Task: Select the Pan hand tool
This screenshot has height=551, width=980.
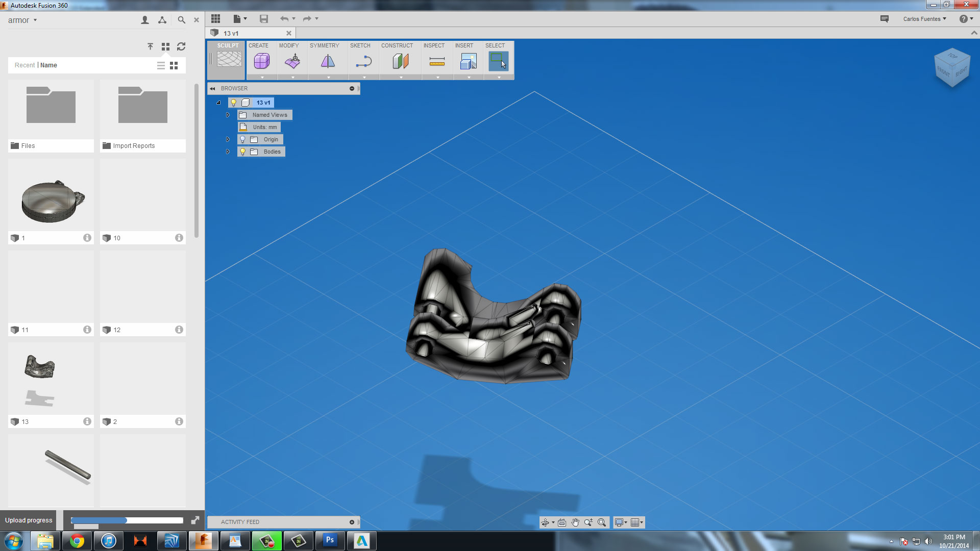Action: click(x=575, y=522)
